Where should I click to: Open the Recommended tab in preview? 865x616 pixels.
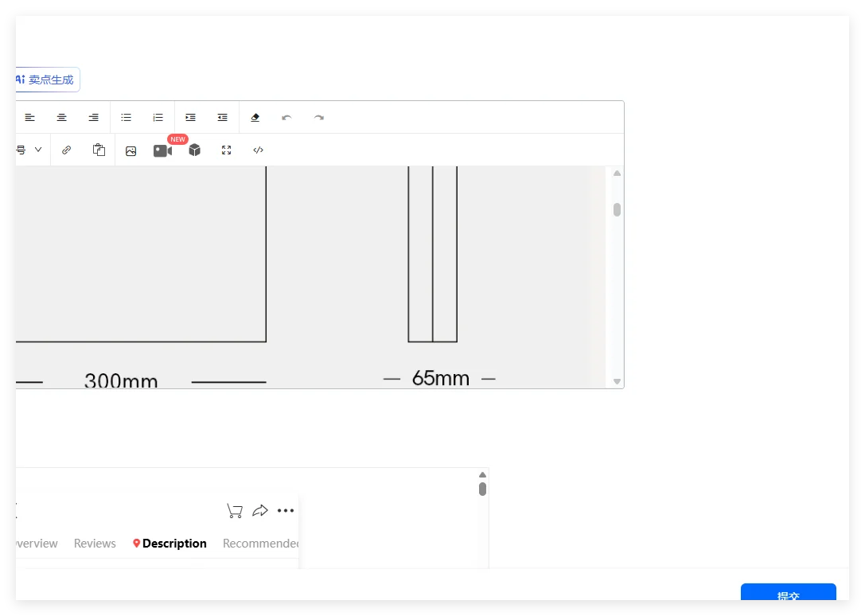pos(260,543)
